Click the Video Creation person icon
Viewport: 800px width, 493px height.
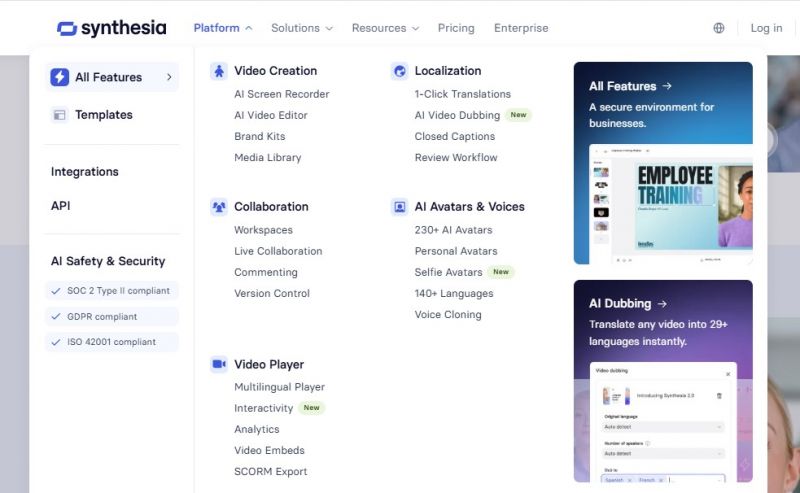(x=219, y=71)
